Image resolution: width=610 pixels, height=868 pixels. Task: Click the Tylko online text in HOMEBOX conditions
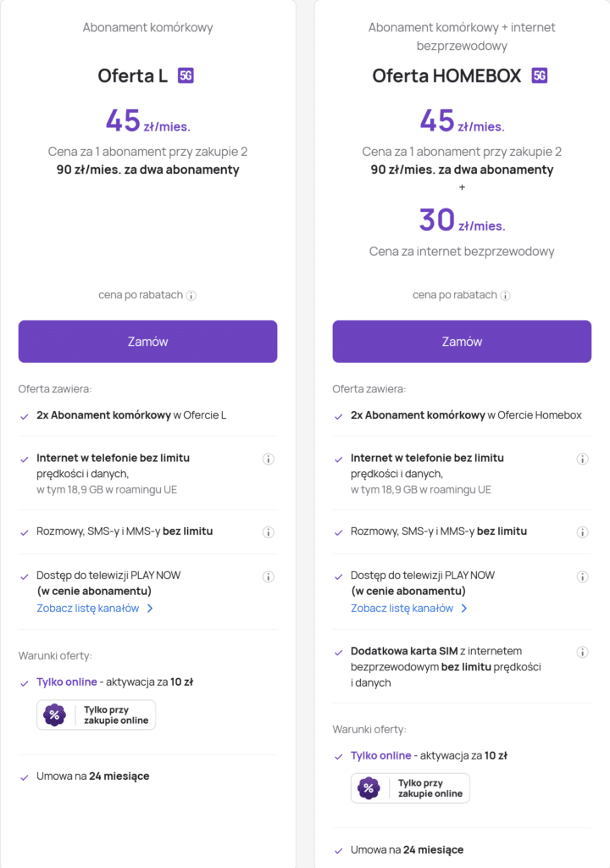click(381, 755)
